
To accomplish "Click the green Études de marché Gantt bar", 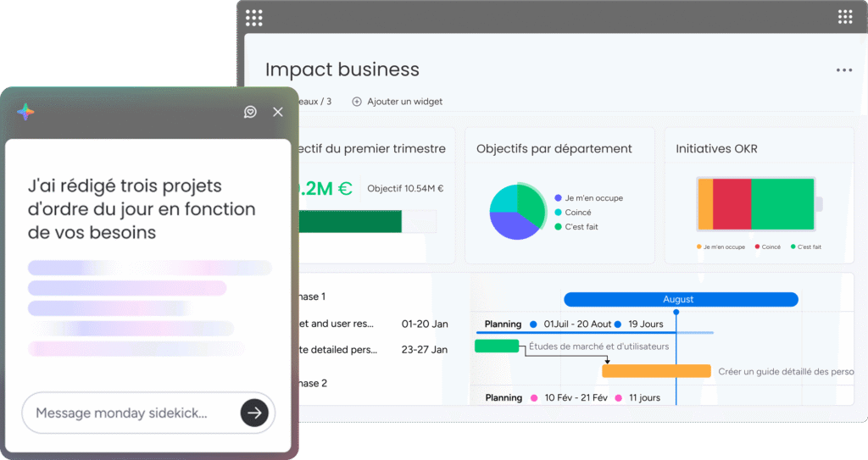I will (497, 346).
